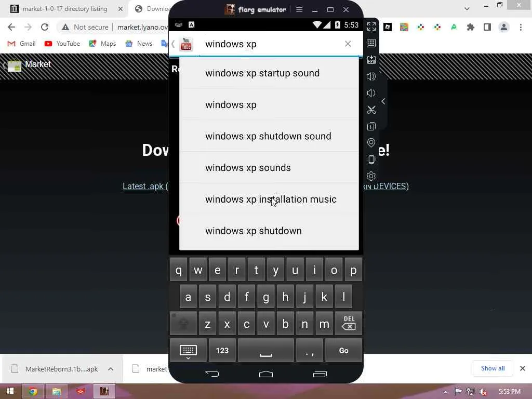Tap the 123 numeric keyboard key
This screenshot has width=532, height=399.
click(x=222, y=351)
